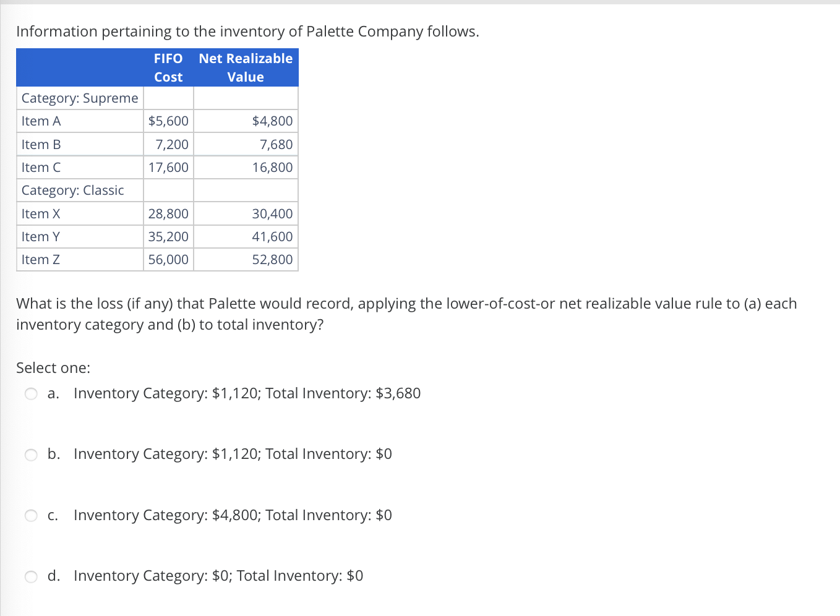Click the Category: Classic row label
Image resolution: width=840 pixels, height=616 pixels.
[x=72, y=190]
